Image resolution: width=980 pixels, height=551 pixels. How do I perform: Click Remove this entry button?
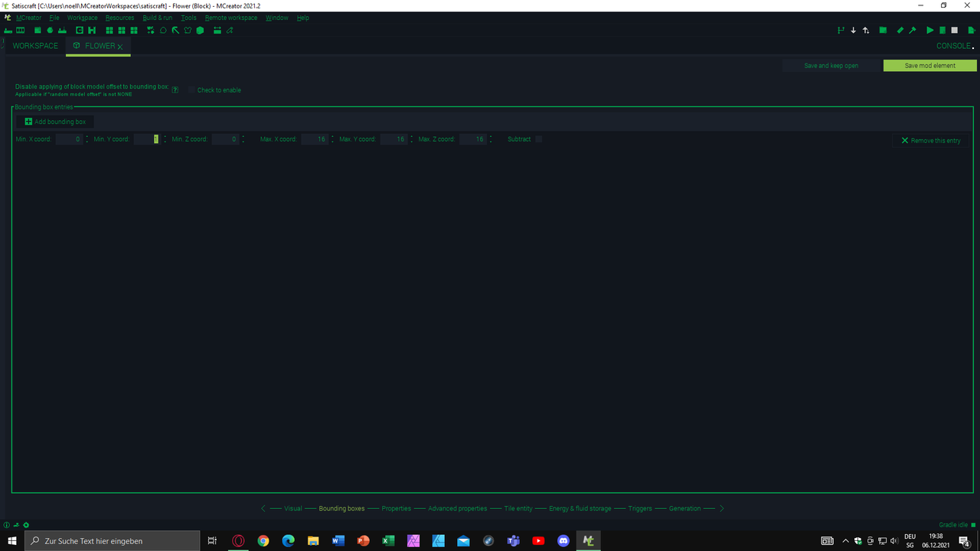tap(931, 141)
